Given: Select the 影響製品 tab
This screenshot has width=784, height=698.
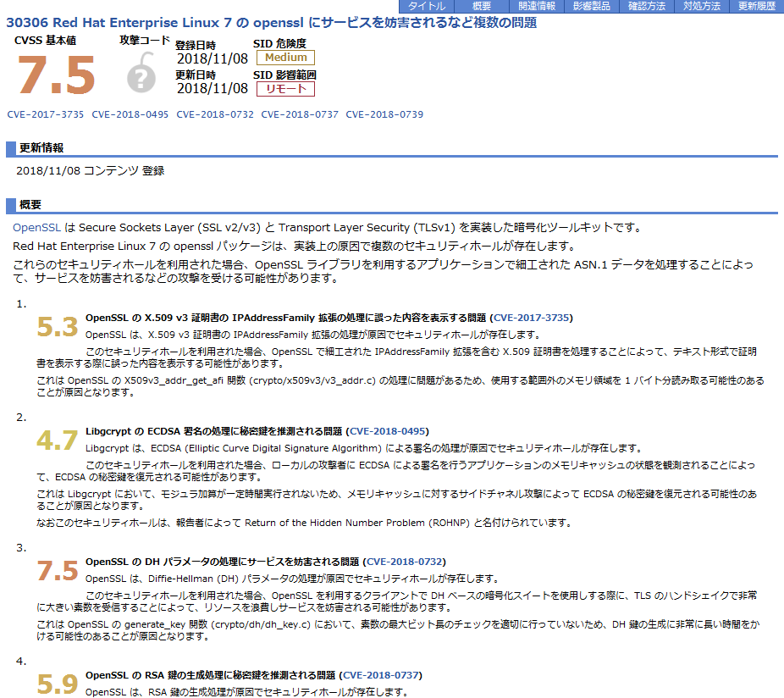Looking at the screenshot, I should tap(592, 6).
